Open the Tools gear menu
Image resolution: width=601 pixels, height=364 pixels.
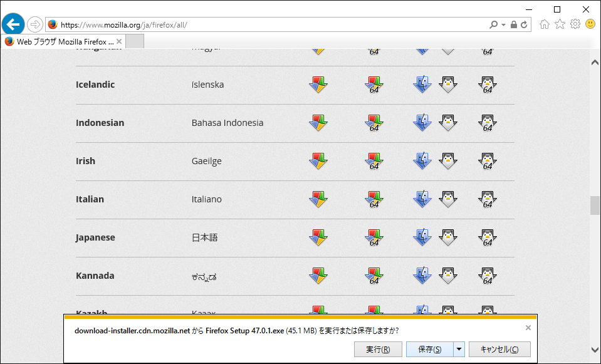(x=575, y=24)
